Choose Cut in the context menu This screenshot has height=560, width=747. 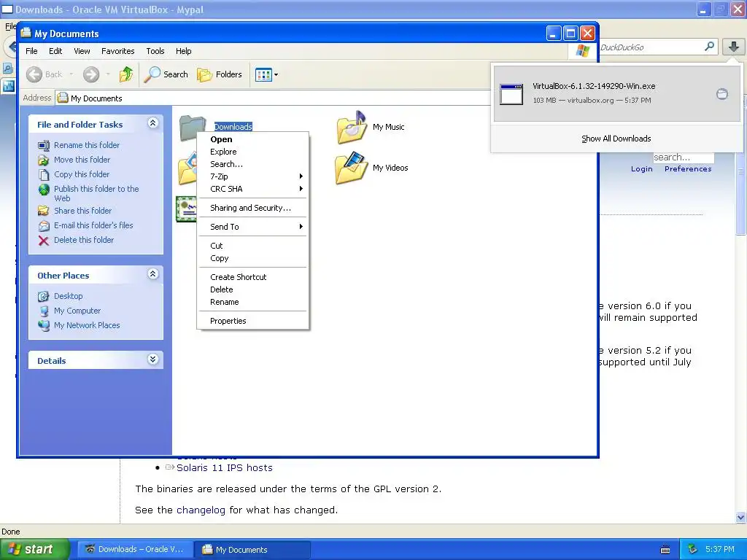click(253, 246)
